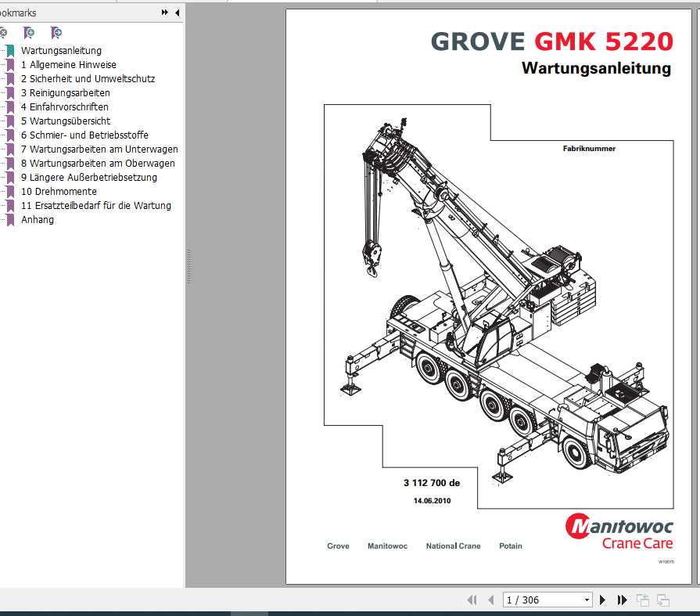Collapse the bookmarks panel with left triangle
This screenshot has height=616, width=700.
pyautogui.click(x=178, y=13)
